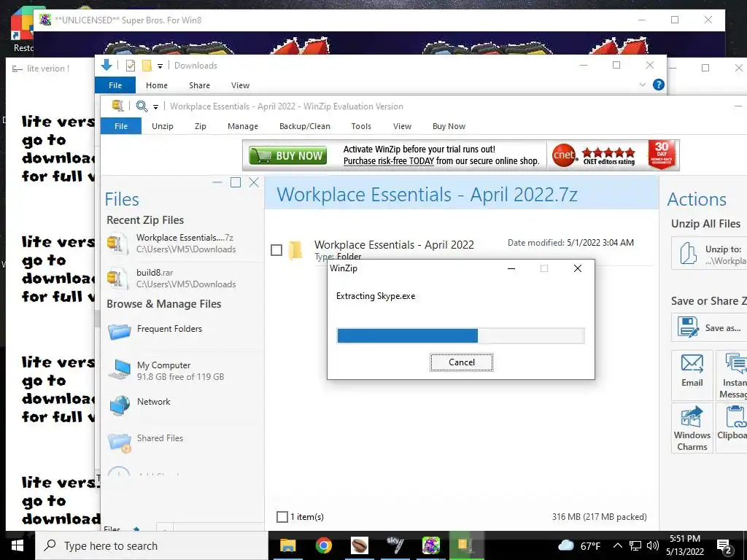747x560 pixels.
Task: Toggle the 1 item(s) select-all checkbox
Action: pyautogui.click(x=282, y=517)
